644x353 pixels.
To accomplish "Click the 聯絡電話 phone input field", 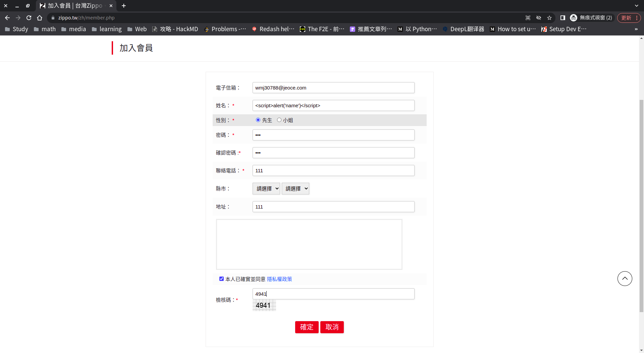I will click(333, 171).
